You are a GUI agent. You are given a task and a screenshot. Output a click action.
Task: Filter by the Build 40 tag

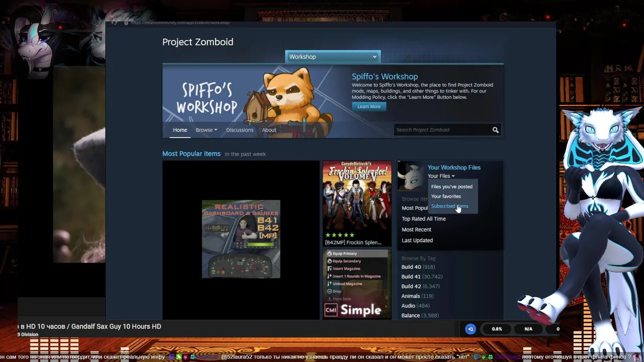point(418,267)
